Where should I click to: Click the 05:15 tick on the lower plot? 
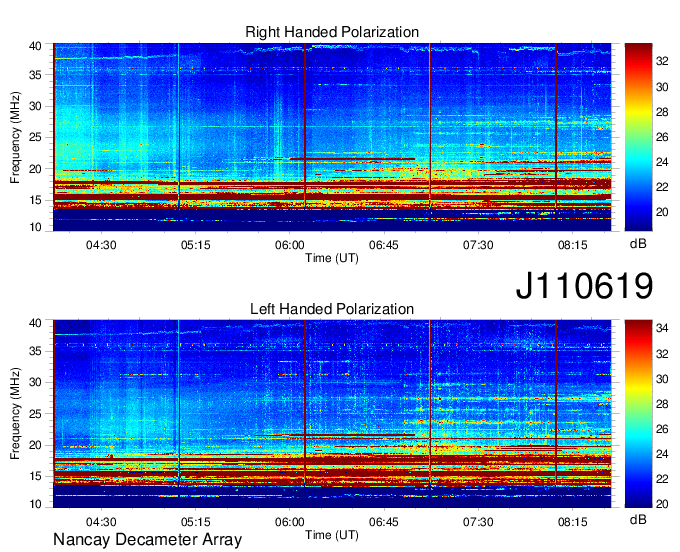click(196, 522)
